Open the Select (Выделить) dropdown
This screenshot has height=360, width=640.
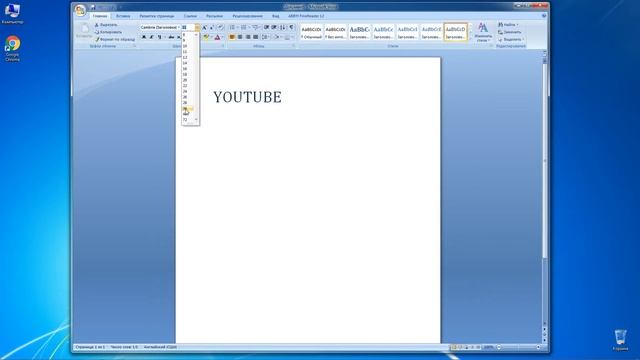(511, 40)
